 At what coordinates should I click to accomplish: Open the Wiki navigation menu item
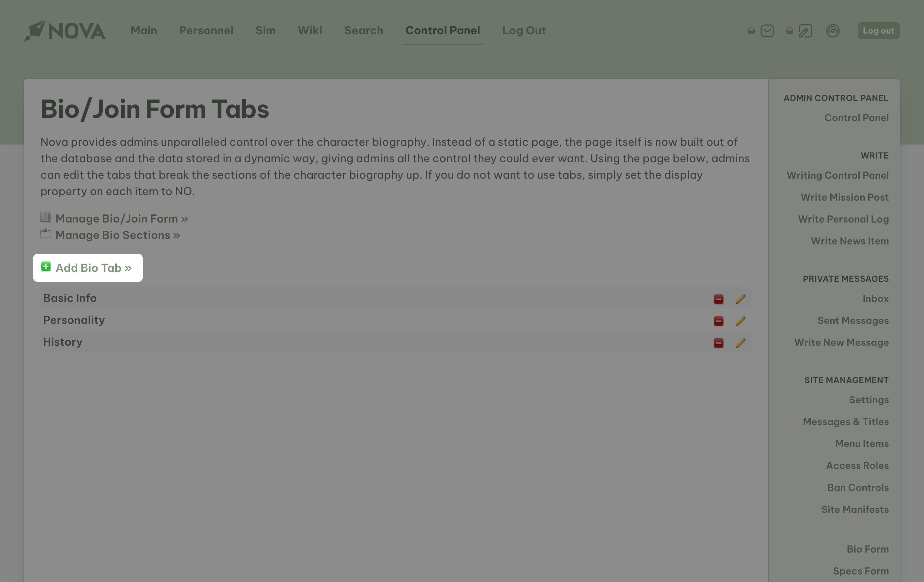310,31
